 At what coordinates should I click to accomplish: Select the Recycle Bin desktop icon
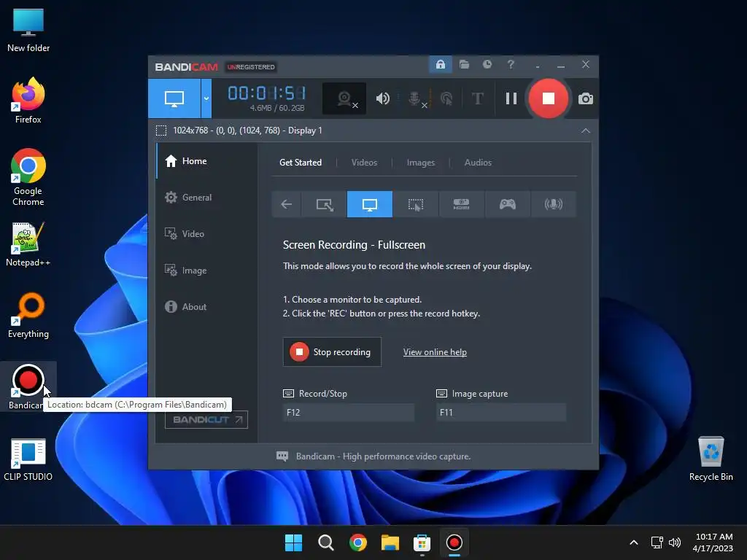(x=711, y=459)
